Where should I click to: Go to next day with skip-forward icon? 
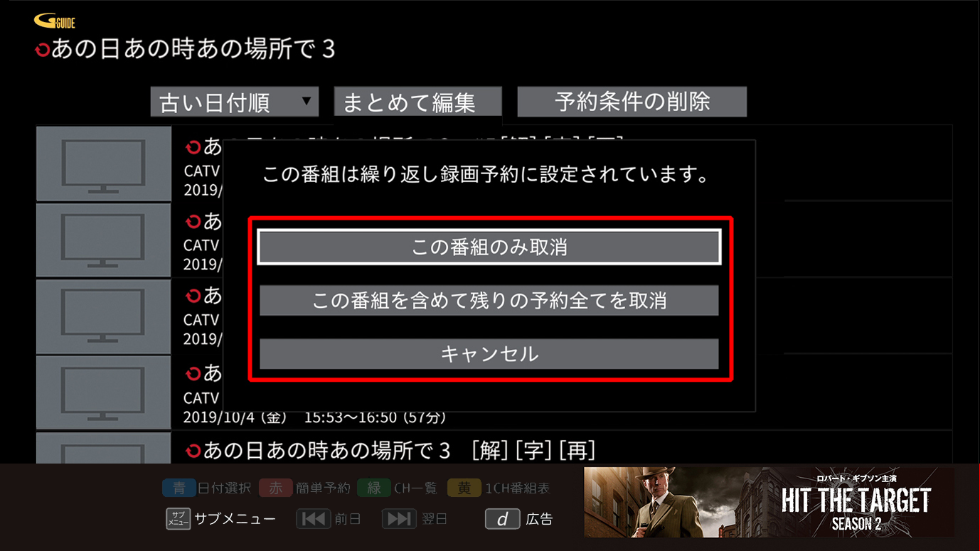399,519
